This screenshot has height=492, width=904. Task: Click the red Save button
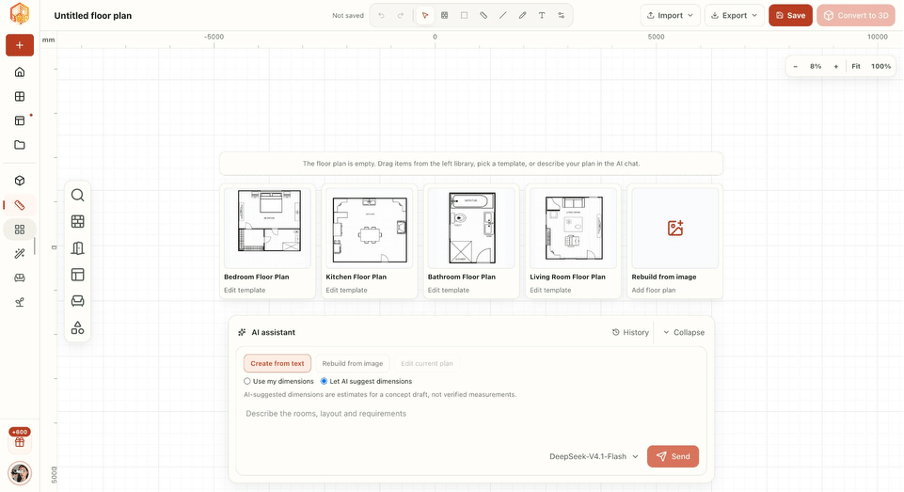point(790,16)
